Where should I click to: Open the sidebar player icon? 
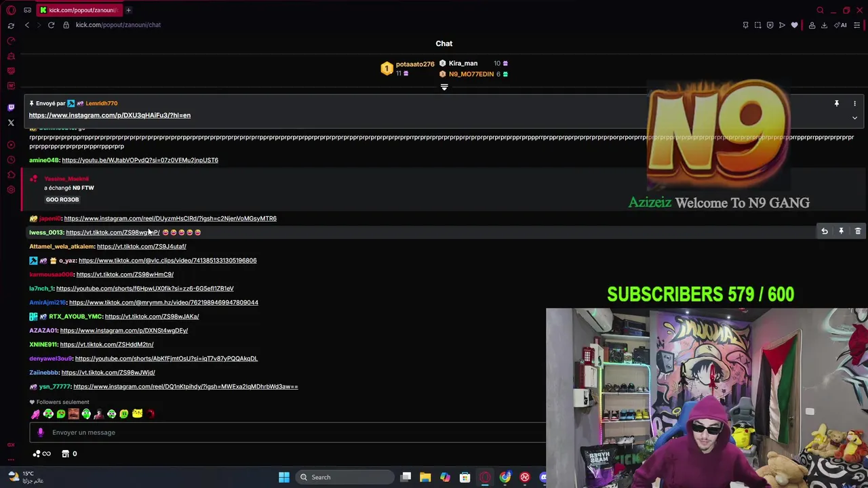pyautogui.click(x=11, y=145)
